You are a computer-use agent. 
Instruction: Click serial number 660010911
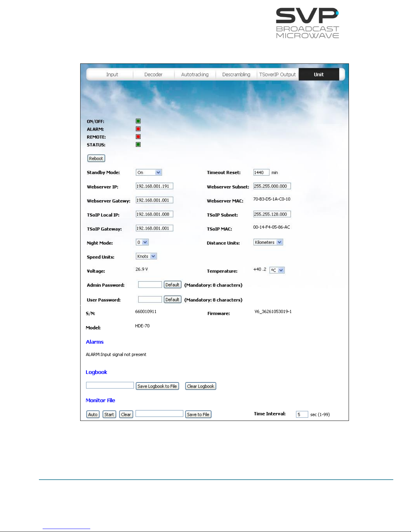(146, 311)
